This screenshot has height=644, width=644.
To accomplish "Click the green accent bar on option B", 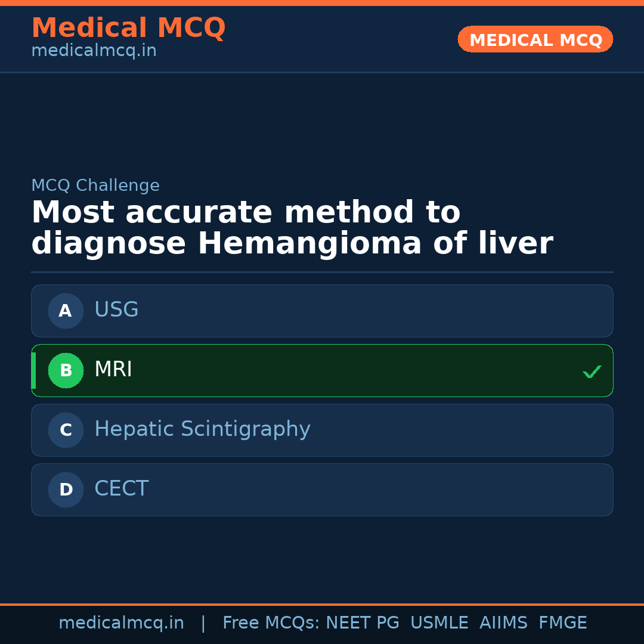I will click(33, 370).
